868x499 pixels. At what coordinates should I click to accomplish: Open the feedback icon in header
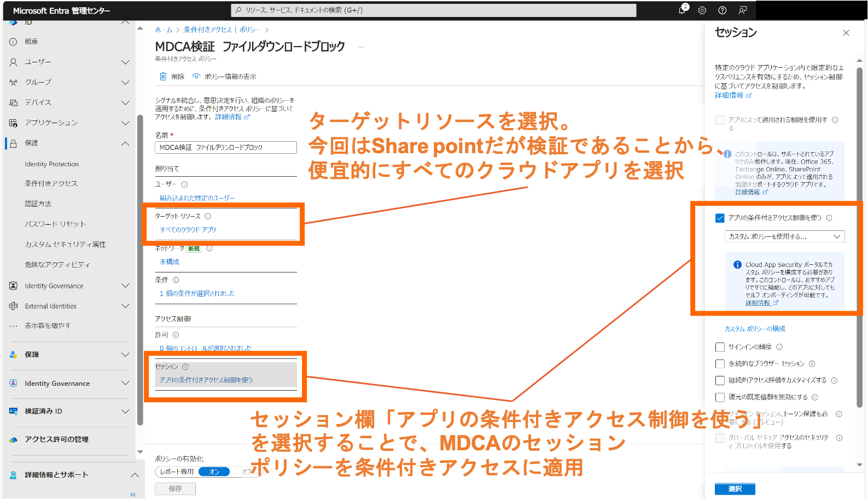click(743, 10)
